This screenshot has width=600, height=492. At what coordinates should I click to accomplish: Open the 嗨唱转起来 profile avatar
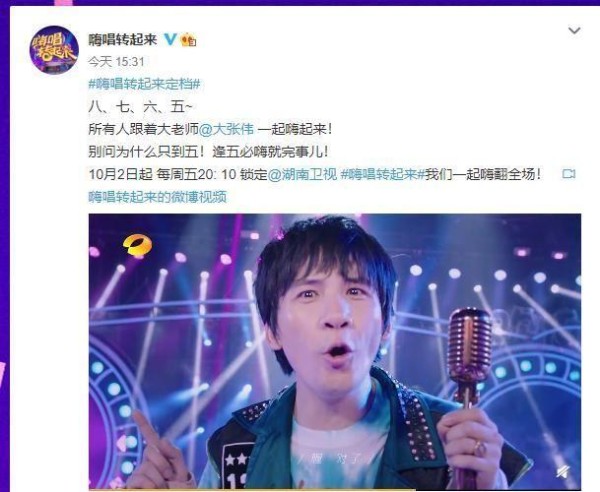(x=54, y=49)
